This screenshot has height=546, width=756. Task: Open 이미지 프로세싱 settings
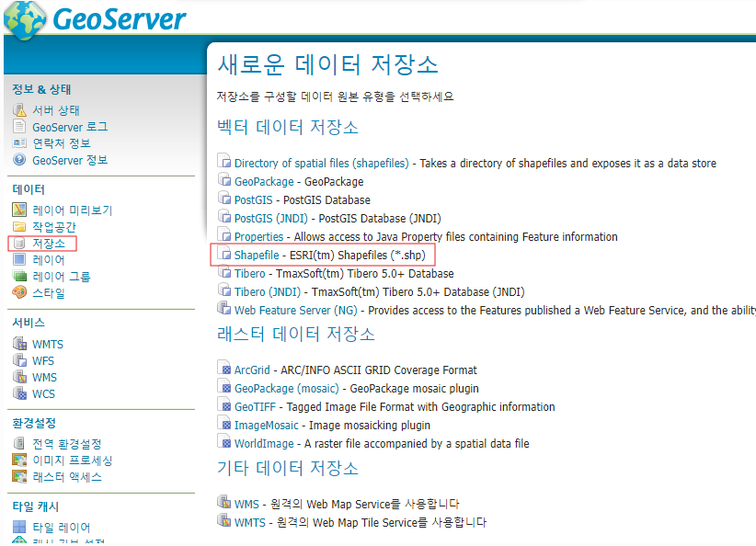coord(73,461)
